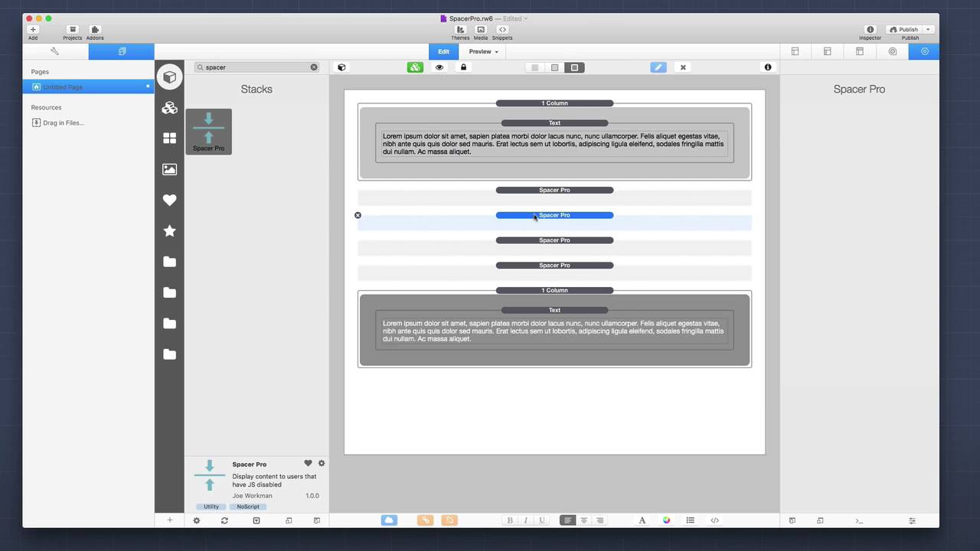Select Untitled Page in Pages list
Screen dimensions: 980x551
pos(88,86)
